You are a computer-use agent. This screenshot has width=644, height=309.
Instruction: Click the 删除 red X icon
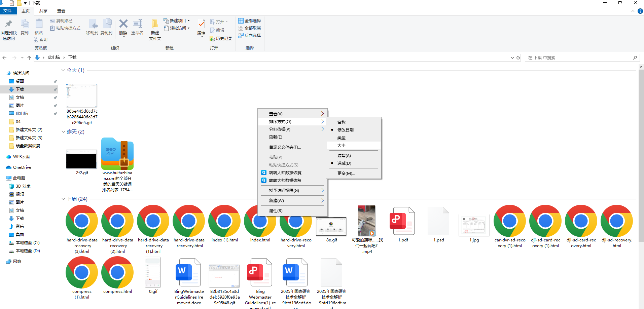click(123, 24)
